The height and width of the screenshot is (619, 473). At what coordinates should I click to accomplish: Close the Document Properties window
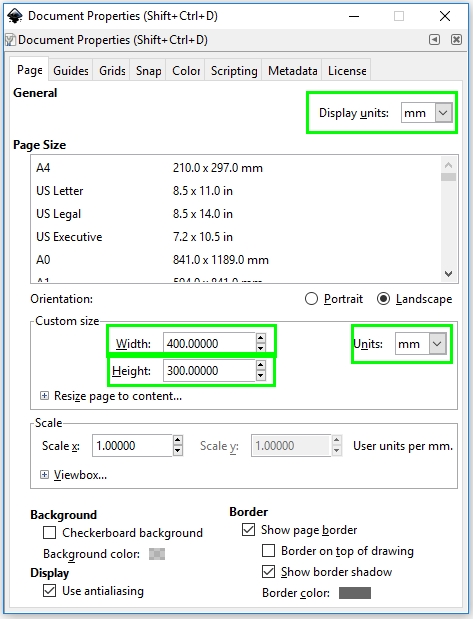pos(445,16)
